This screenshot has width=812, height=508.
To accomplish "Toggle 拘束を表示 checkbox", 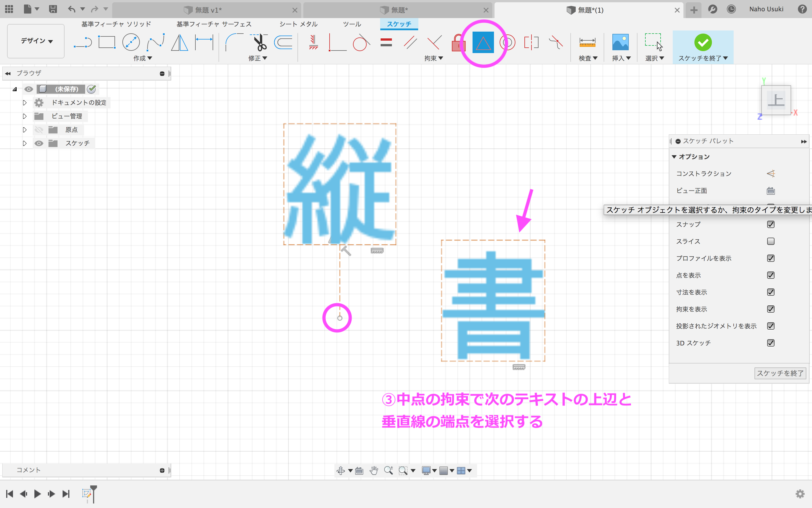I will coord(771,309).
